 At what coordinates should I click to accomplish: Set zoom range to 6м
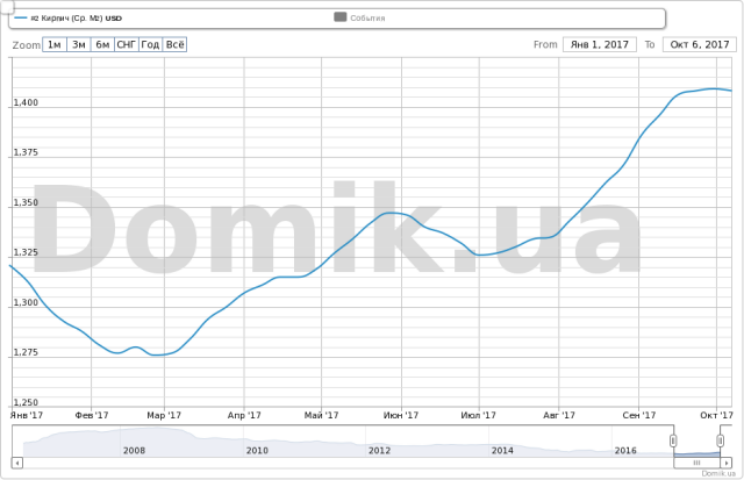click(102, 45)
